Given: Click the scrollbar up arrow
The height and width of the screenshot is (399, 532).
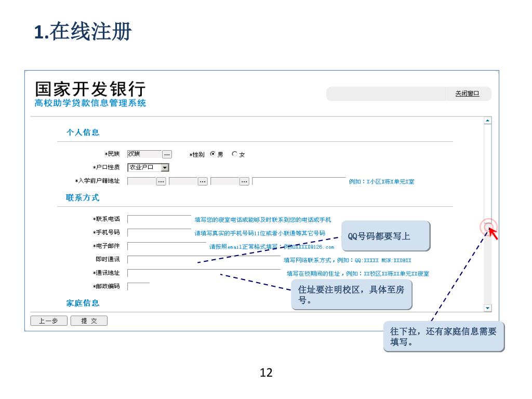Looking at the screenshot, I should [487, 121].
